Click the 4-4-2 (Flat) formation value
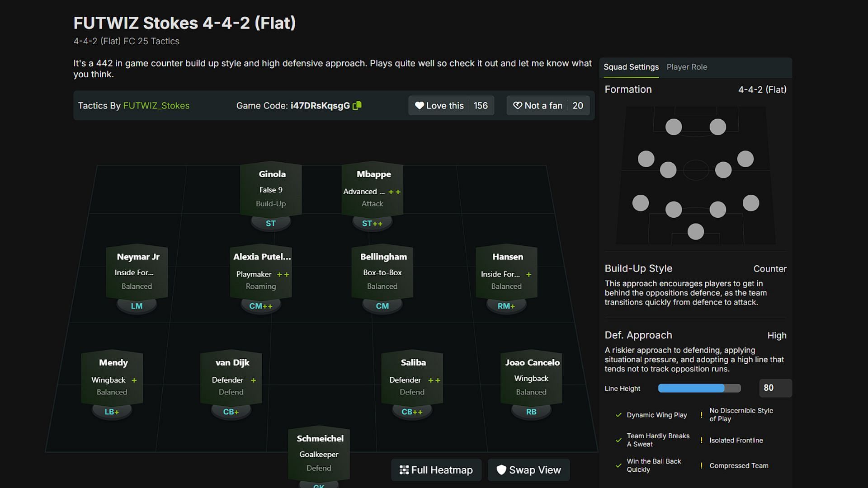This screenshot has height=488, width=868. [x=762, y=89]
